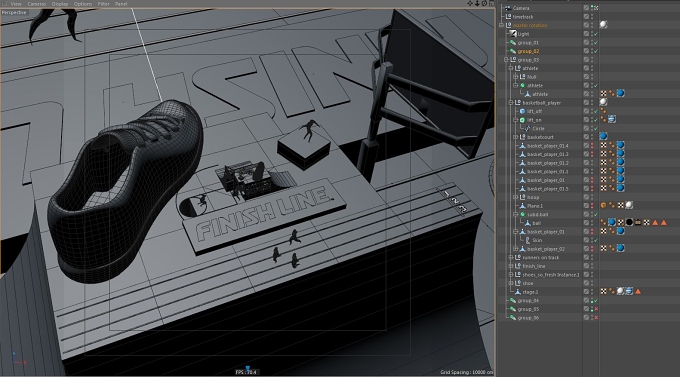Select the basket_player_02 object
This screenshot has height=377, width=680.
point(546,249)
